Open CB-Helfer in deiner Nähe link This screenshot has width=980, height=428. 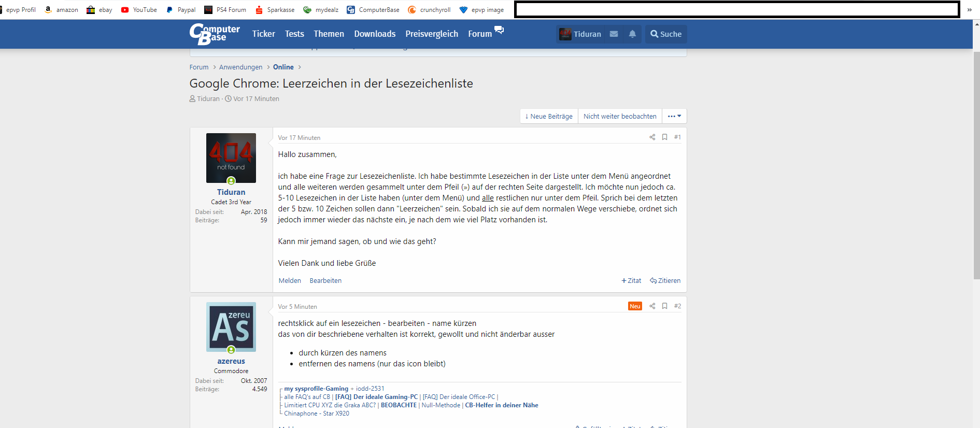502,405
